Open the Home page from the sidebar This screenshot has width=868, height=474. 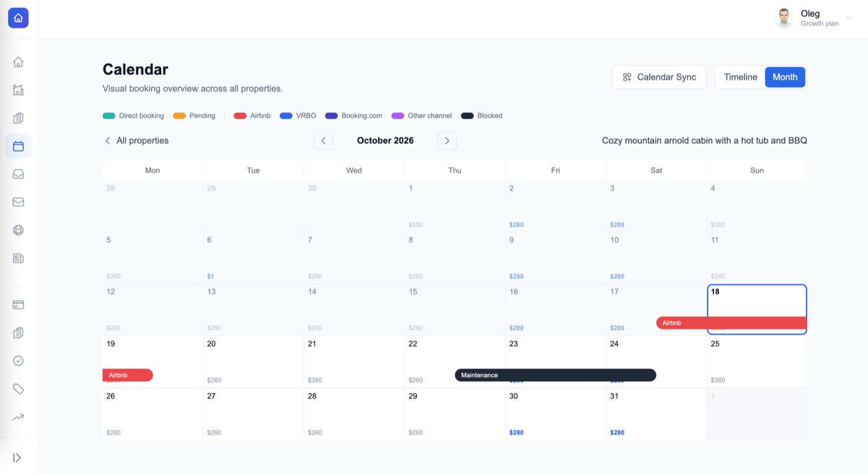tap(19, 62)
